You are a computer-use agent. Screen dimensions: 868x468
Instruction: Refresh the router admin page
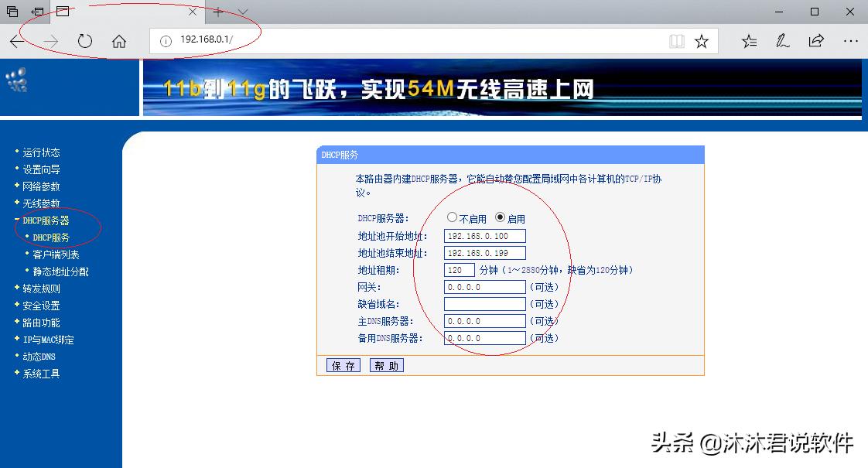[85, 41]
